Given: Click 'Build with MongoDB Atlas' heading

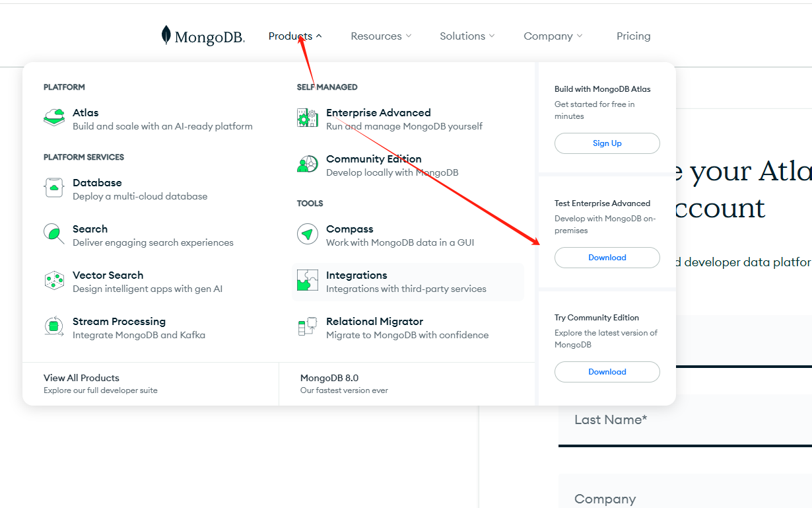Looking at the screenshot, I should (603, 89).
